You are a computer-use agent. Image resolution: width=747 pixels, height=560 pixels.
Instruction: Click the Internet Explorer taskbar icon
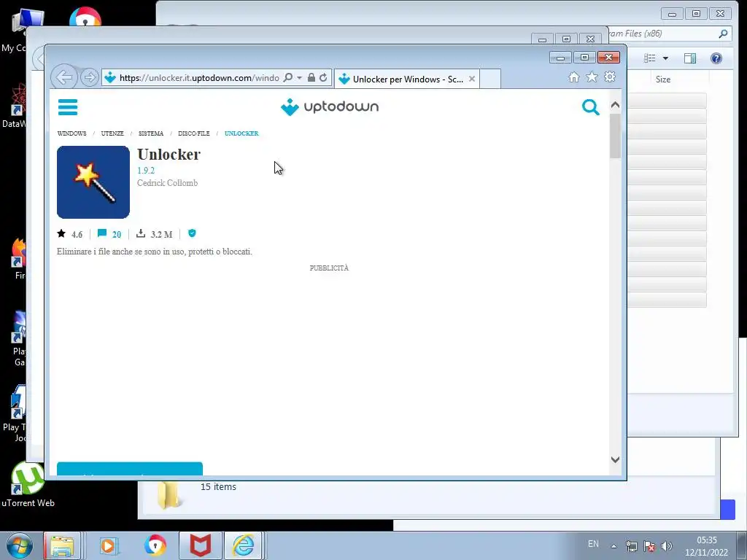(x=244, y=545)
